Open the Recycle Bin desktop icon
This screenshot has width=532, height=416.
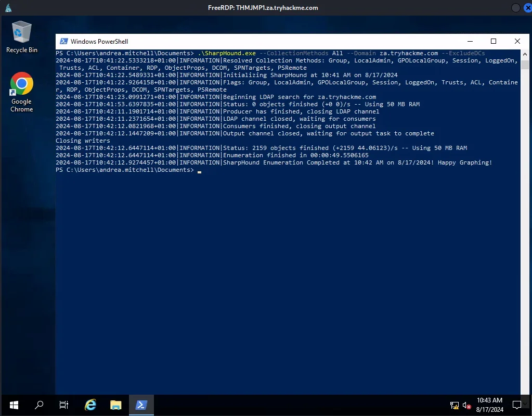(22, 37)
